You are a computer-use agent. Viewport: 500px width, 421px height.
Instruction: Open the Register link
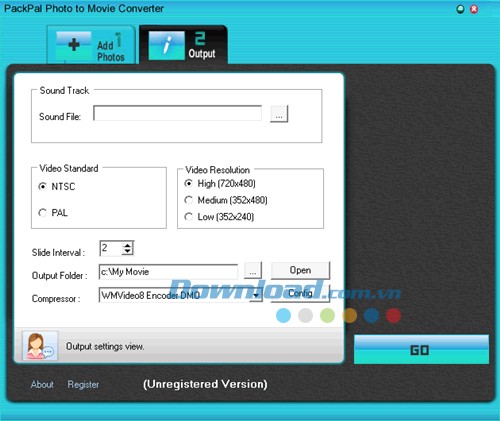pos(83,385)
